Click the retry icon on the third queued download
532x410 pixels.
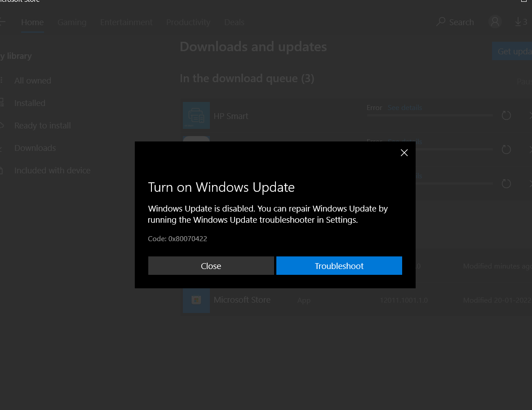[x=506, y=183]
